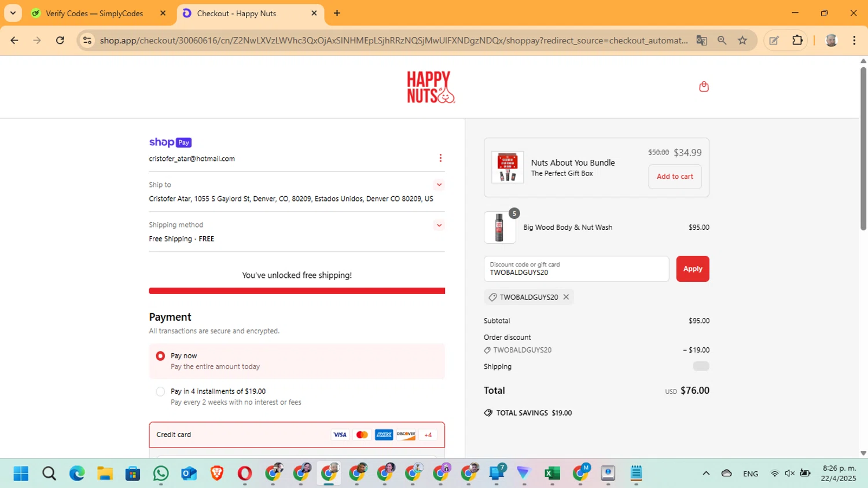Click the ENG language indicator
This screenshot has height=488, width=868.
point(751,474)
